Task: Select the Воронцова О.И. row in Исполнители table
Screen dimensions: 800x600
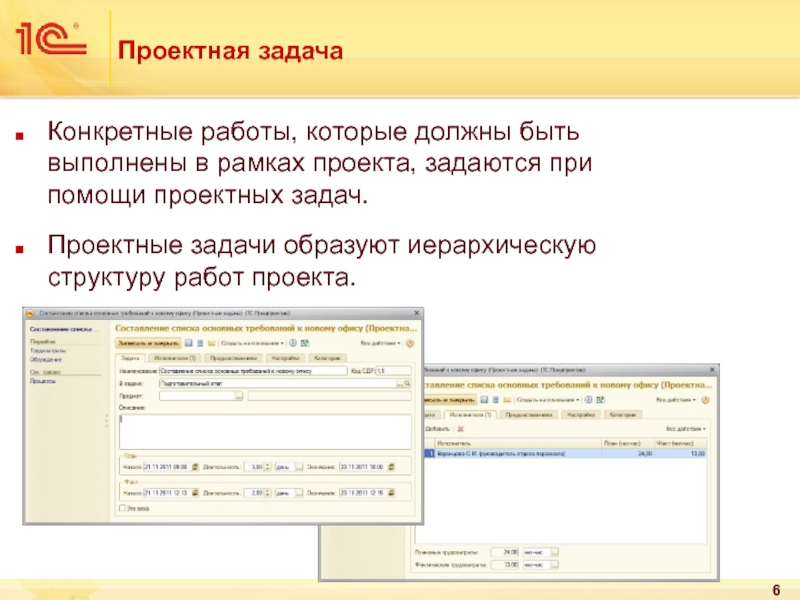Action: coord(565,454)
